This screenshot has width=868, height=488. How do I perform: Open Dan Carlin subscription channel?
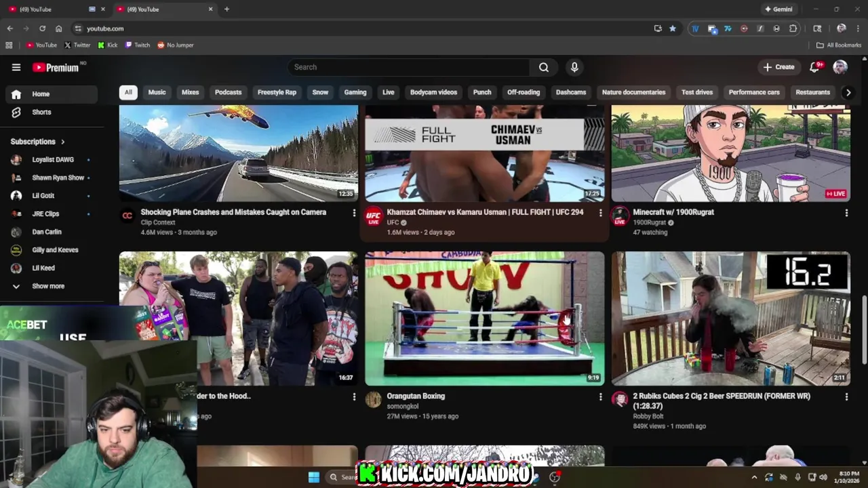point(51,232)
